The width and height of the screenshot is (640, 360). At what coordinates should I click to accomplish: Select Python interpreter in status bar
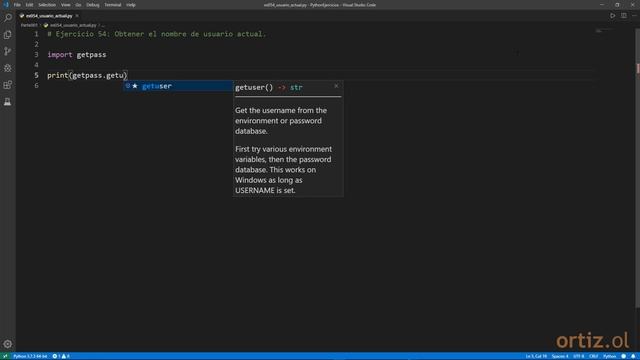tap(30, 356)
